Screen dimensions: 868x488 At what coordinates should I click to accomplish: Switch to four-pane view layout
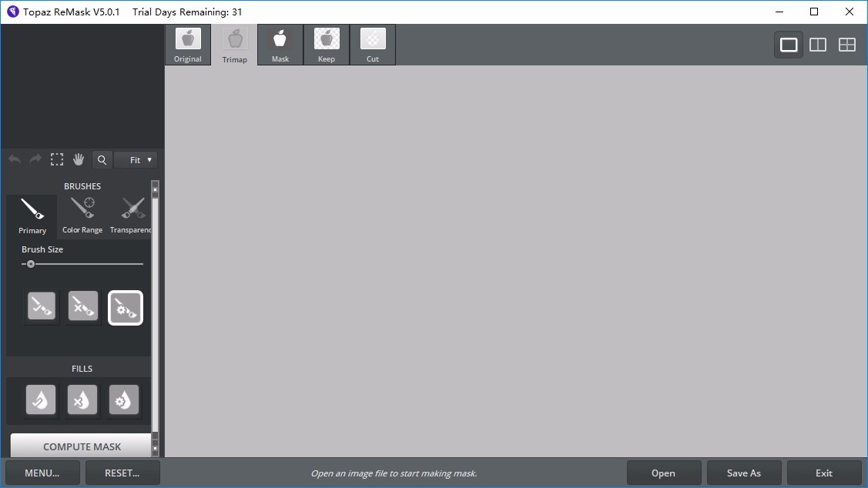[847, 45]
